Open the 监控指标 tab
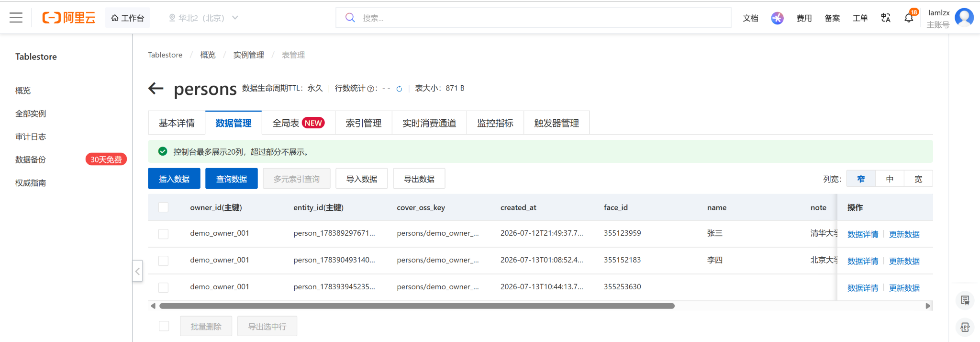 click(495, 123)
